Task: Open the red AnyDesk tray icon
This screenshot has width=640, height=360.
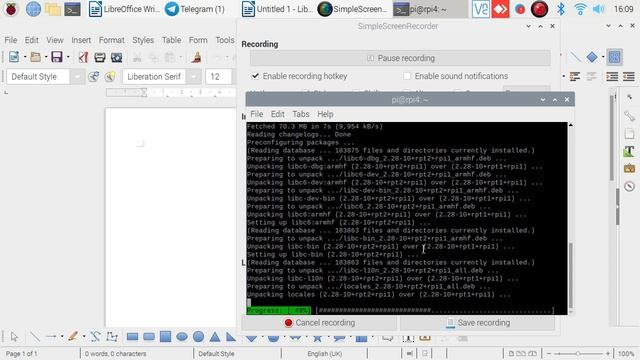Action: click(x=500, y=9)
